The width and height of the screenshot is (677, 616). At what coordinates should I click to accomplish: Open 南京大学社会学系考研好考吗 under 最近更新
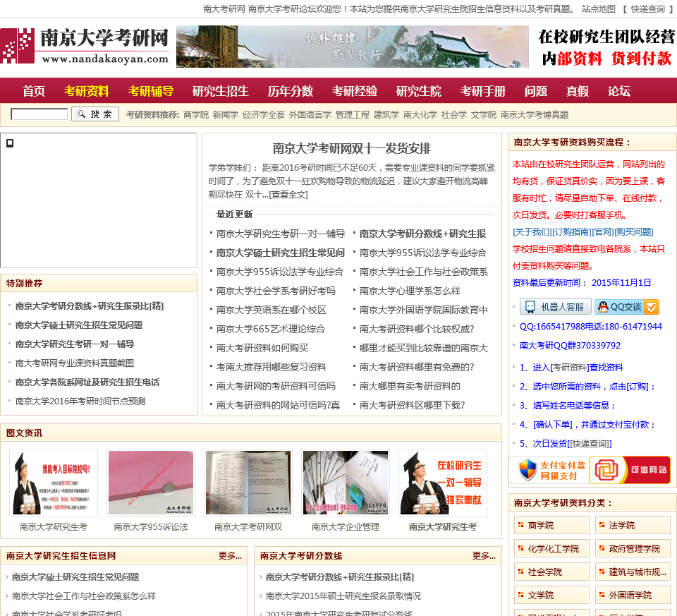(276, 291)
